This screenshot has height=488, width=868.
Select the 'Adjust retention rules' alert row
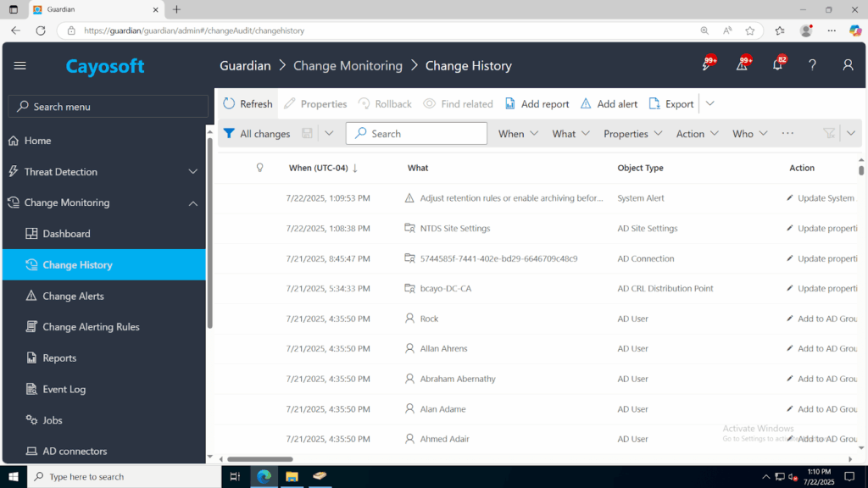click(x=536, y=198)
